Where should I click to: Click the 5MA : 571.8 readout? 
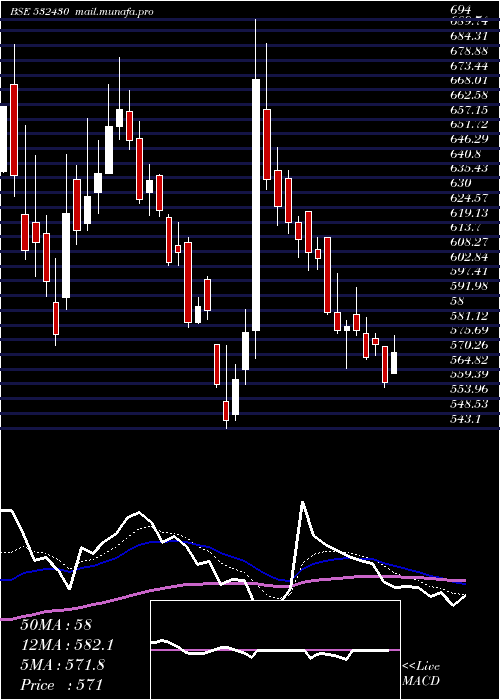62,665
